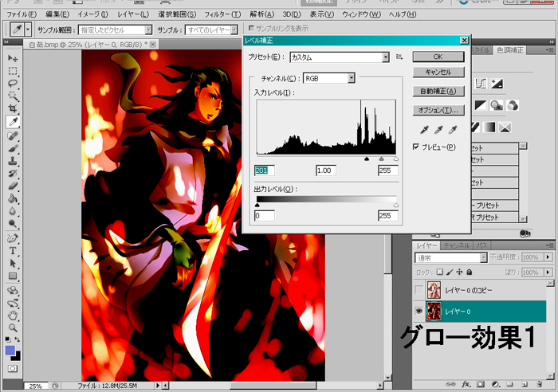Click the delete layer trash icon
The image size is (558, 392).
tap(540, 383)
